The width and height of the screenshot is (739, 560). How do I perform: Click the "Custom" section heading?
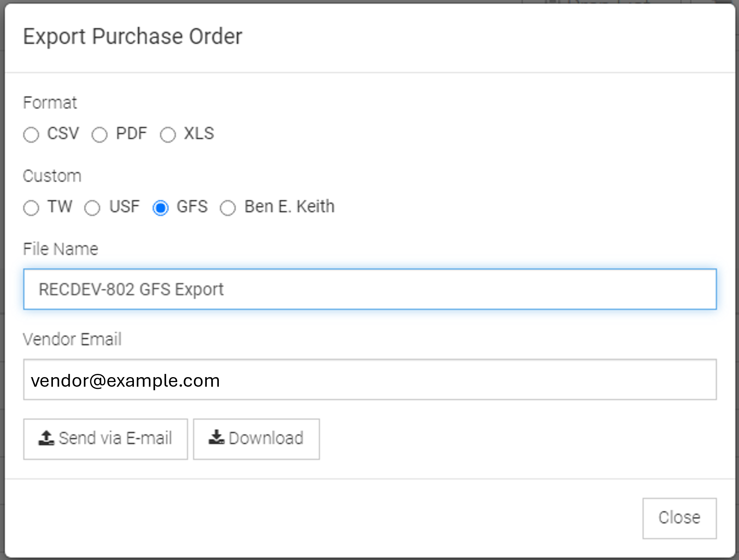(52, 176)
